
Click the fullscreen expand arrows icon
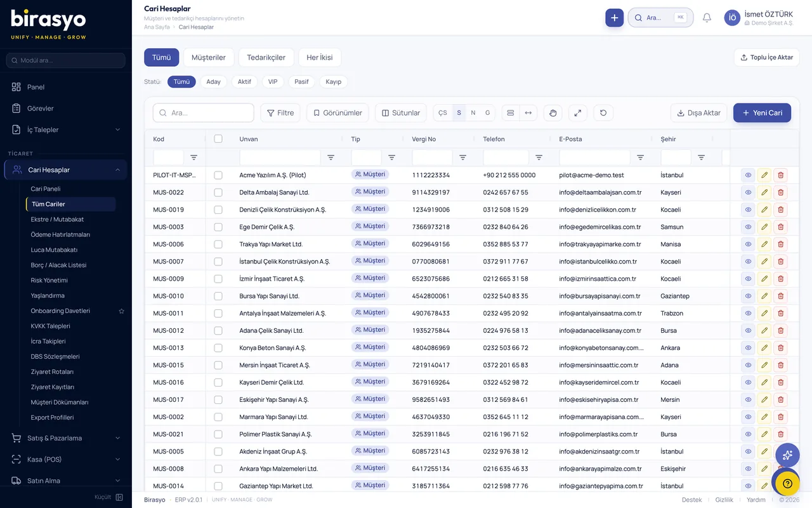[x=578, y=113]
